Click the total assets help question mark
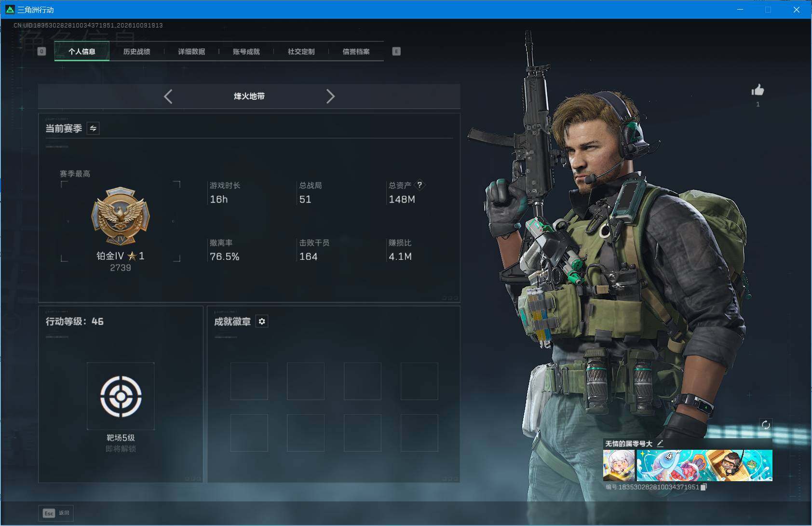This screenshot has width=812, height=526. click(420, 185)
